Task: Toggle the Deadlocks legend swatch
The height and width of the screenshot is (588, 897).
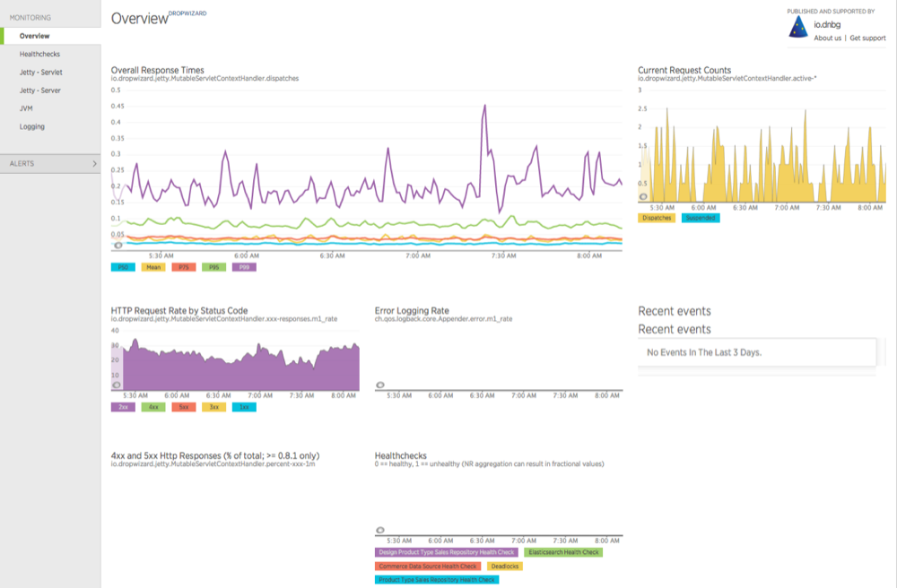Action: pyautogui.click(x=504, y=566)
